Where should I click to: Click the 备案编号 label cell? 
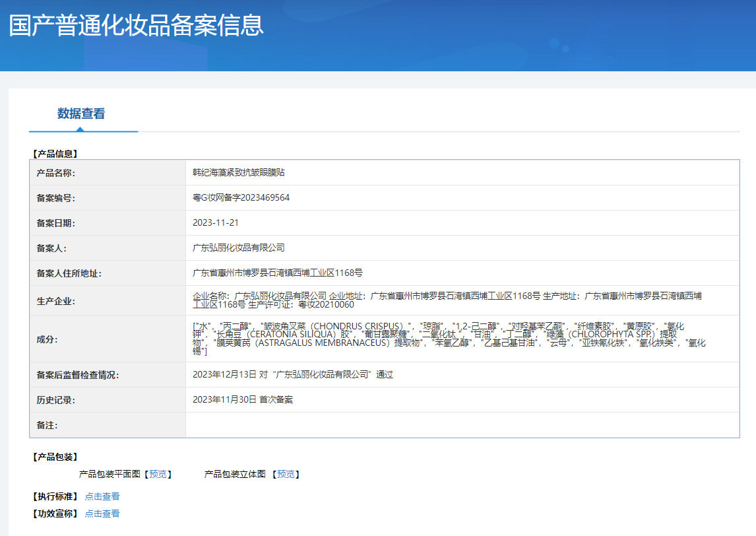click(108, 198)
